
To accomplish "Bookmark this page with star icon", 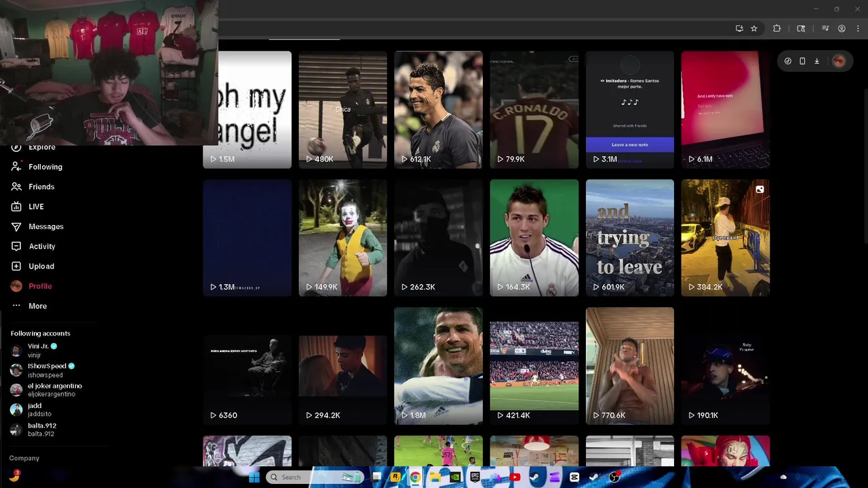I will pos(753,28).
